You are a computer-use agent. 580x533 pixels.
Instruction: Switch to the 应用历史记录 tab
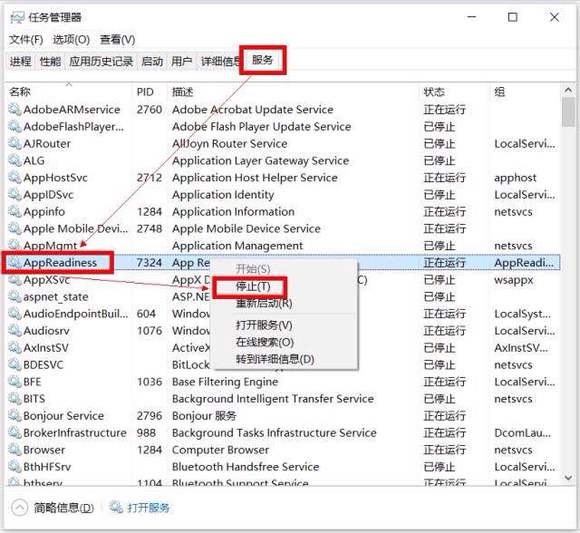(101, 61)
